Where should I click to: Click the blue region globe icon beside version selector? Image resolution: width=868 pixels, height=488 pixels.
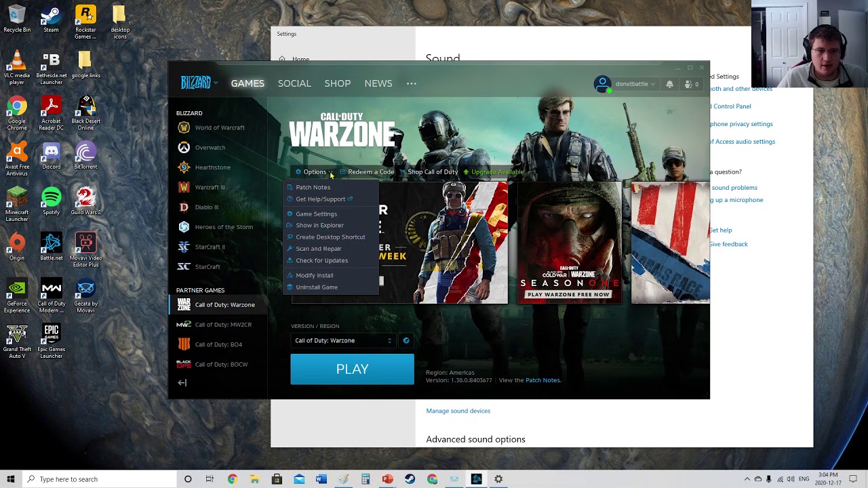coord(406,341)
